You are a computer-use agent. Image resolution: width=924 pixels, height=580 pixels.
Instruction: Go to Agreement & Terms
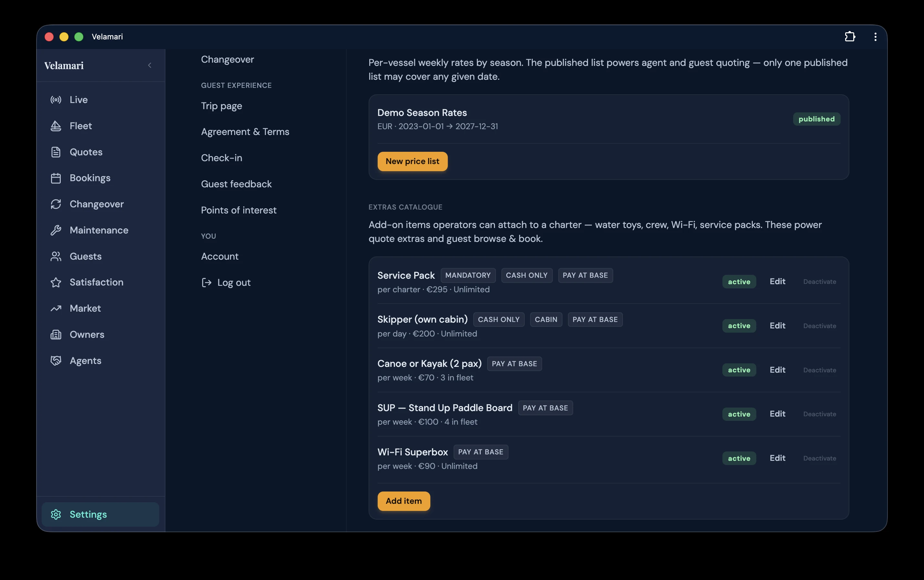click(x=245, y=131)
